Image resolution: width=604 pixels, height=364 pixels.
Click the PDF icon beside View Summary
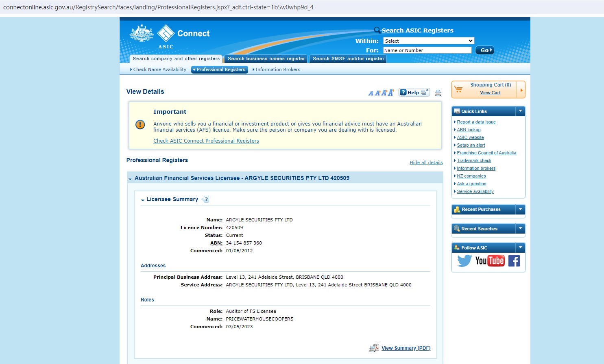pyautogui.click(x=374, y=348)
